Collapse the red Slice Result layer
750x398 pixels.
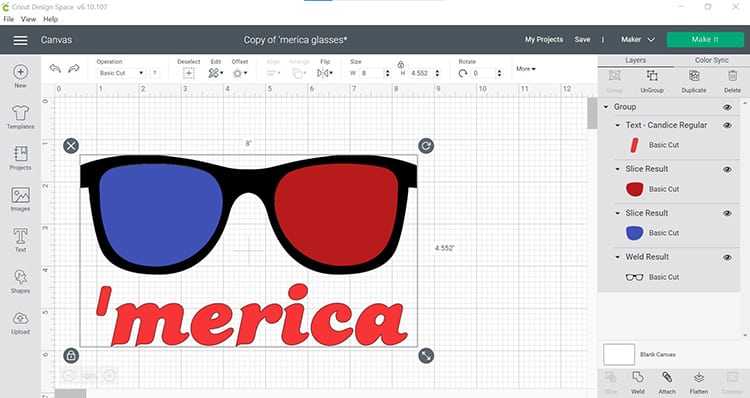click(x=618, y=169)
